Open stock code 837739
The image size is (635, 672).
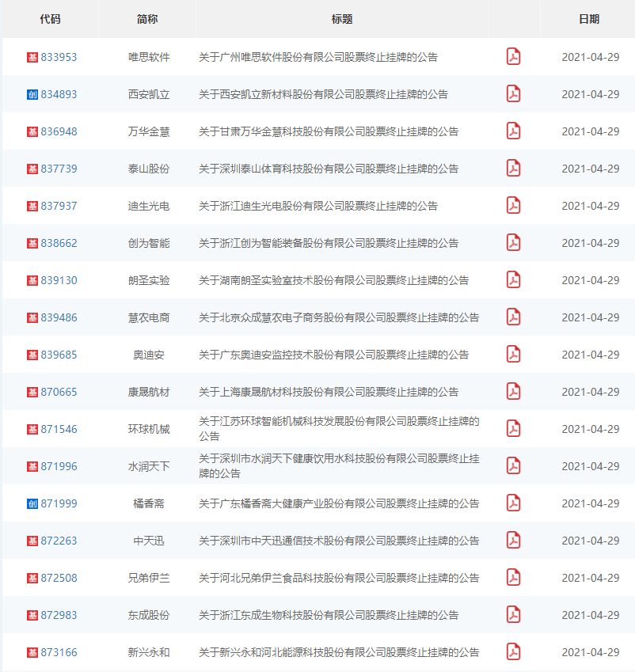[59, 169]
